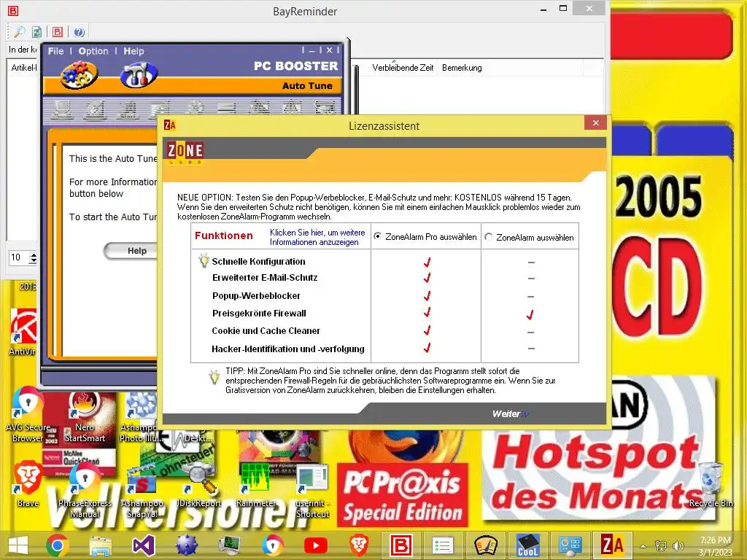Click the checklist app icon in the taskbar
Screen dimensions: 747x560
coord(443,545)
